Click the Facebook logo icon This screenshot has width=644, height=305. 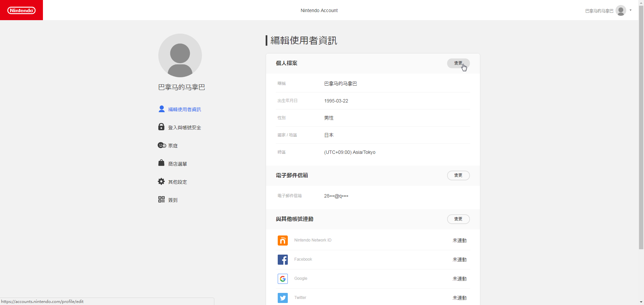(x=282, y=260)
